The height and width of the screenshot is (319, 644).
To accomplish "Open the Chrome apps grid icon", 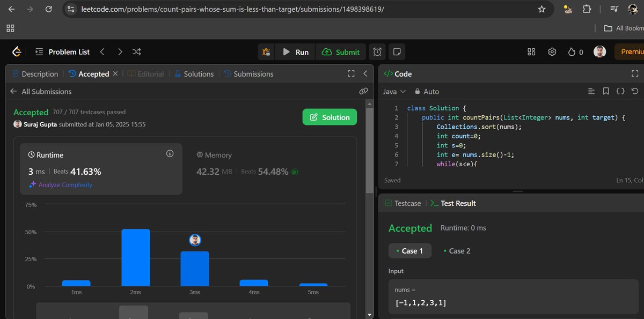I will [11, 28].
